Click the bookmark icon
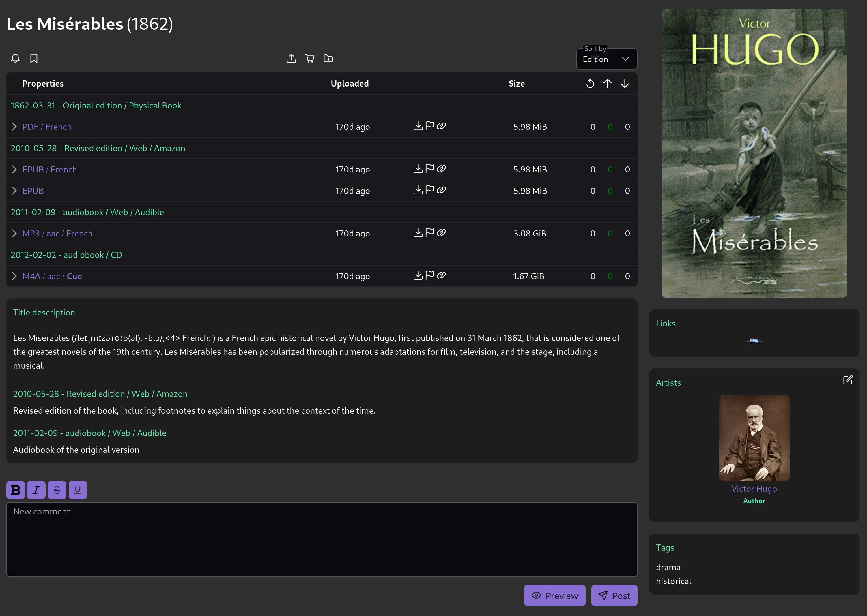Image resolution: width=867 pixels, height=616 pixels. coord(34,59)
